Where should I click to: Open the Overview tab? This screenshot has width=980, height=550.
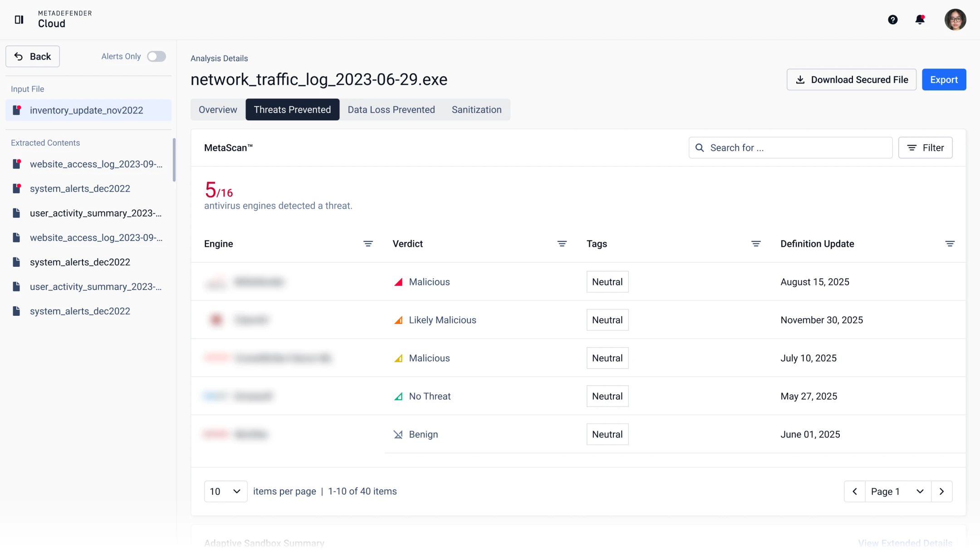pos(218,110)
